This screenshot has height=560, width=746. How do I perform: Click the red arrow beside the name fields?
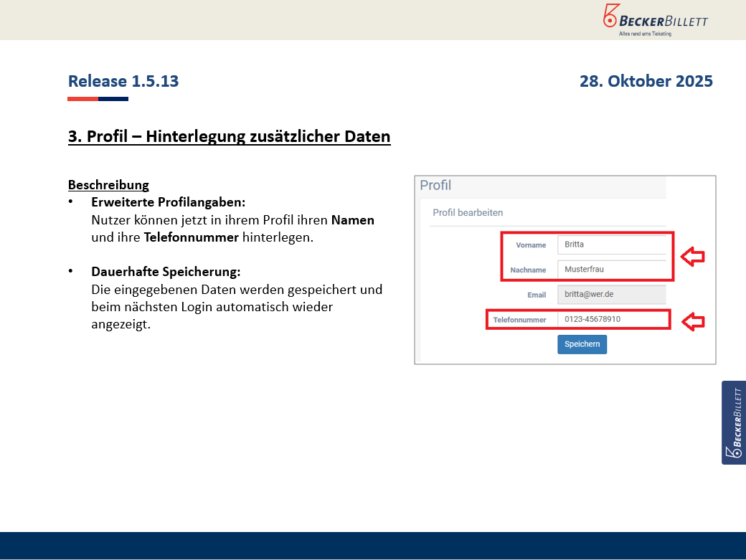coord(692,256)
